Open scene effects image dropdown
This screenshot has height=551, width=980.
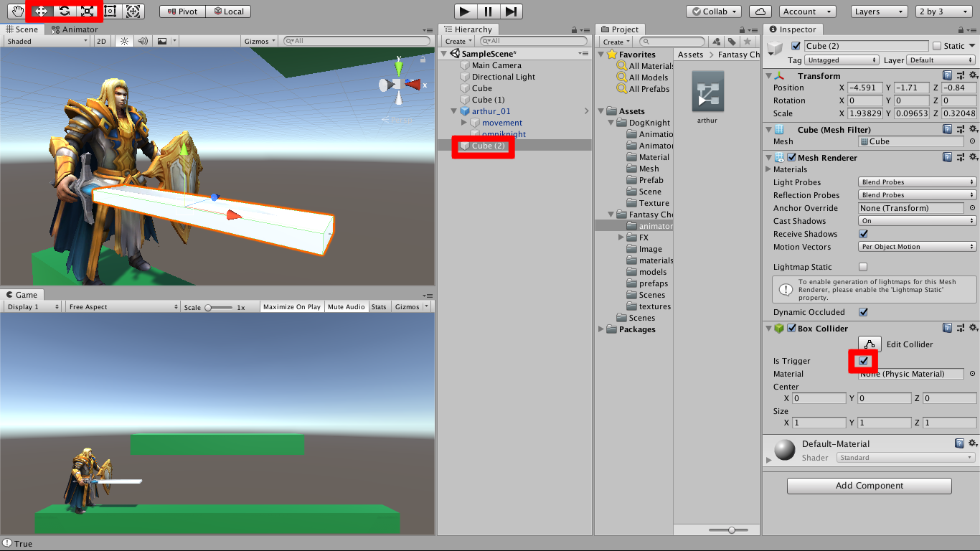166,41
